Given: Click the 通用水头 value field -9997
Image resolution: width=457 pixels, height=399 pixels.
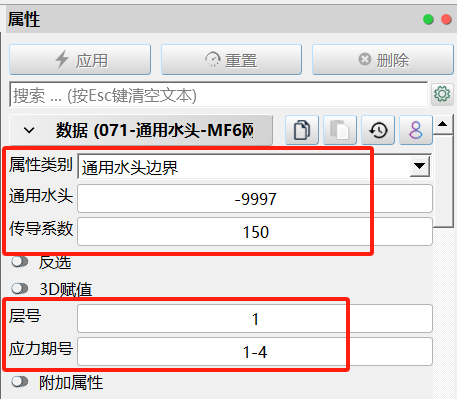Looking at the screenshot, I should pos(255,199).
